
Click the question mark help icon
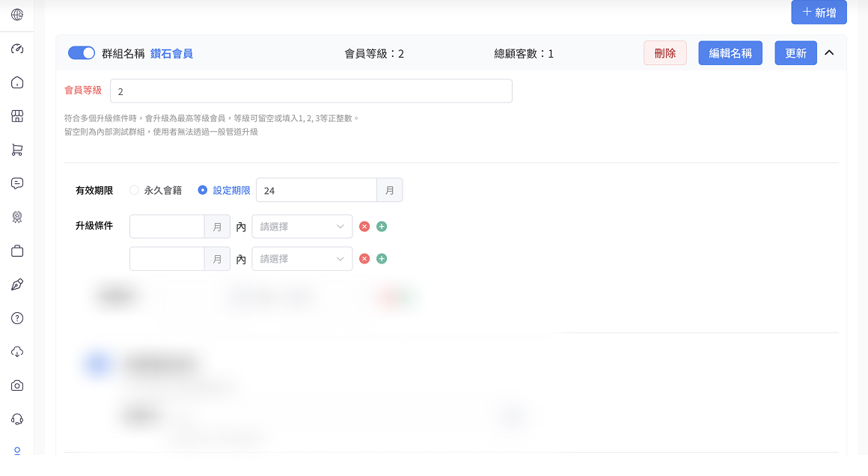[x=16, y=318]
